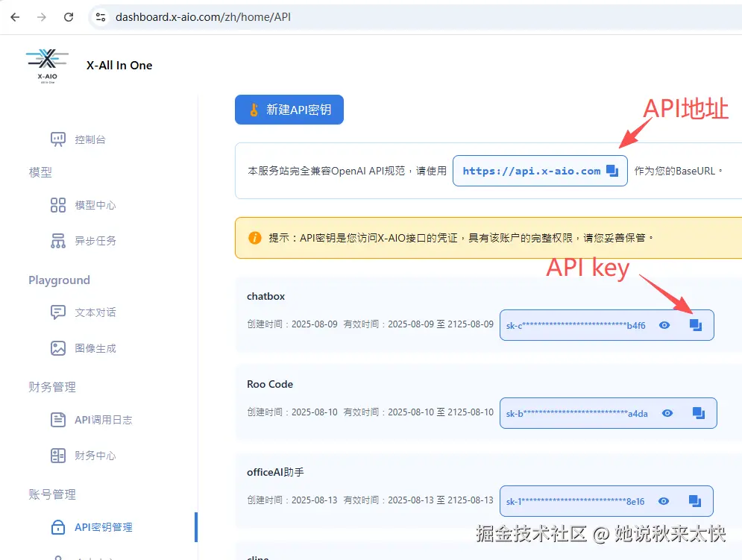Click the tip text about API密钥

point(461,238)
